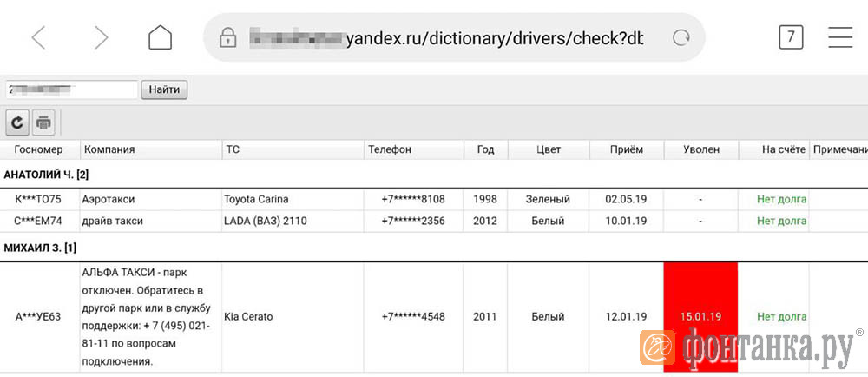The image size is (868, 377).
Task: Reload the page with the circular arrow in address bar
Action: click(x=681, y=37)
